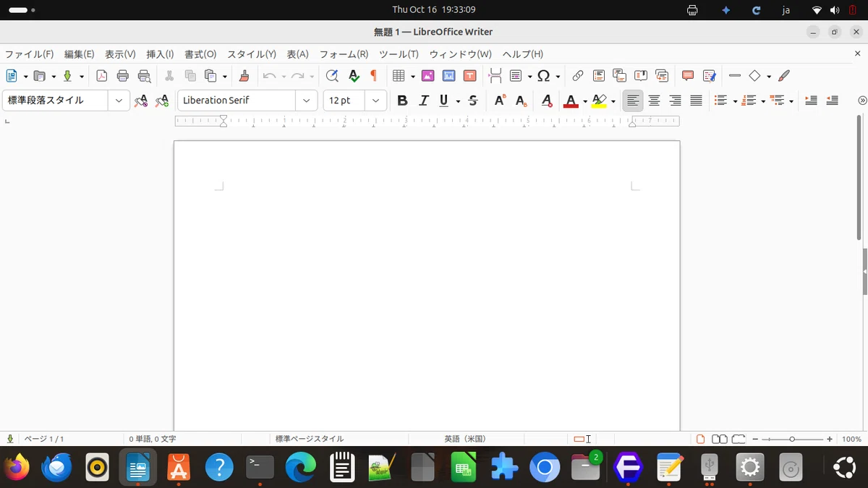Expand the New document dropdown arrow
The image size is (868, 488).
pos(25,77)
